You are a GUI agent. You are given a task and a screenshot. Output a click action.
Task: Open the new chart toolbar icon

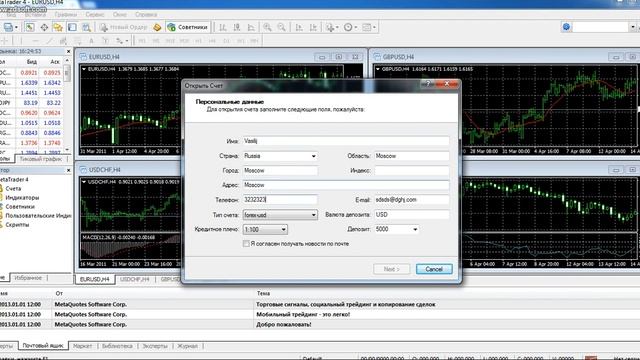[8, 27]
